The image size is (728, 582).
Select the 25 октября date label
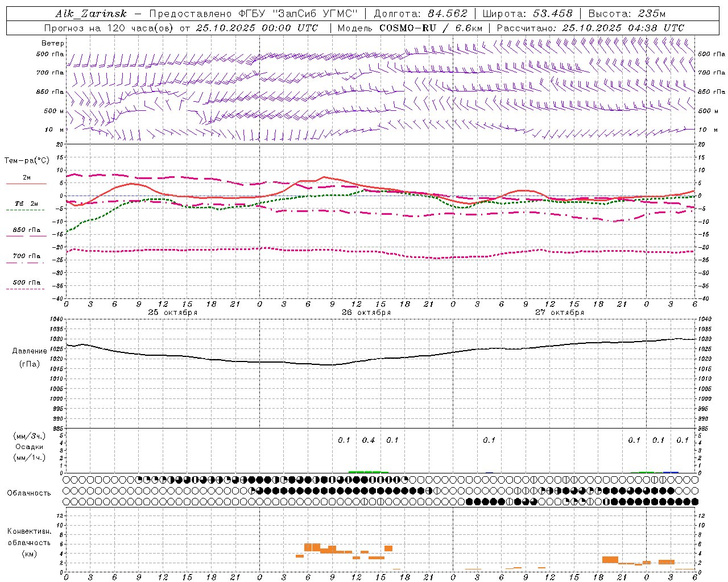pos(173,313)
